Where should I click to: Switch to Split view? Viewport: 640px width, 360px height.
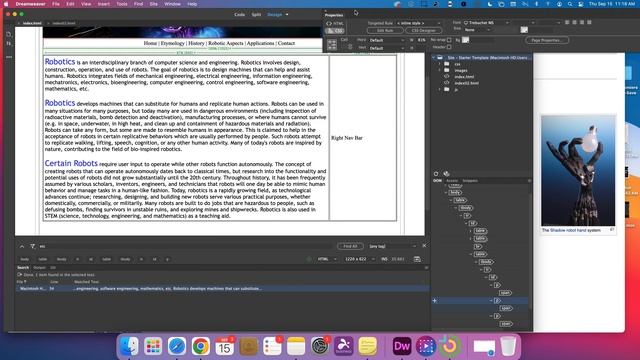pyautogui.click(x=256, y=14)
